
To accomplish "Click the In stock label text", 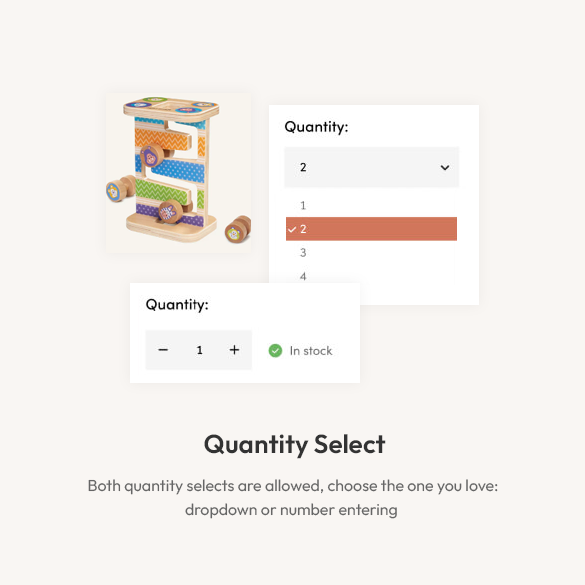I will click(x=311, y=351).
